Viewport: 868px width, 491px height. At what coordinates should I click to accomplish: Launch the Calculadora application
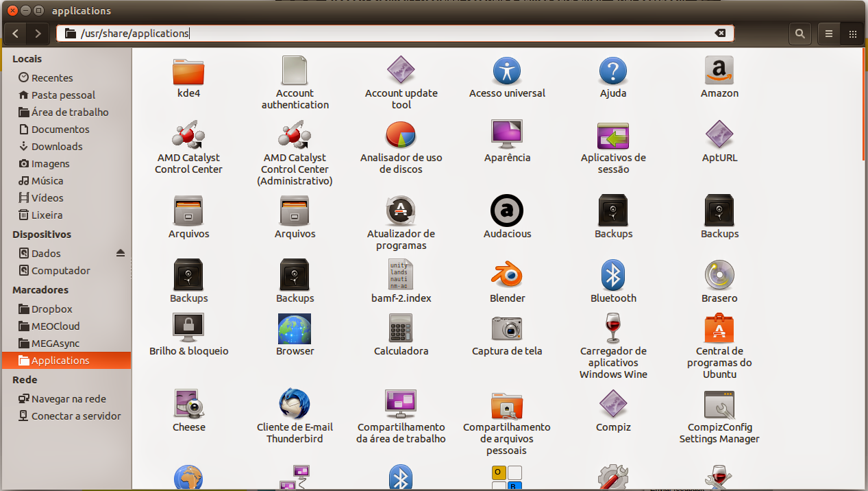tap(401, 328)
